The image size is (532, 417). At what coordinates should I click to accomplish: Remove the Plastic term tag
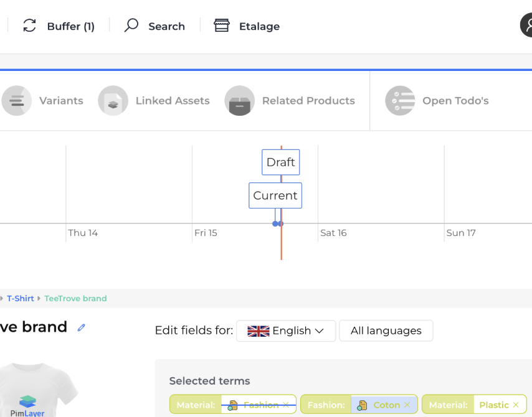(516, 405)
